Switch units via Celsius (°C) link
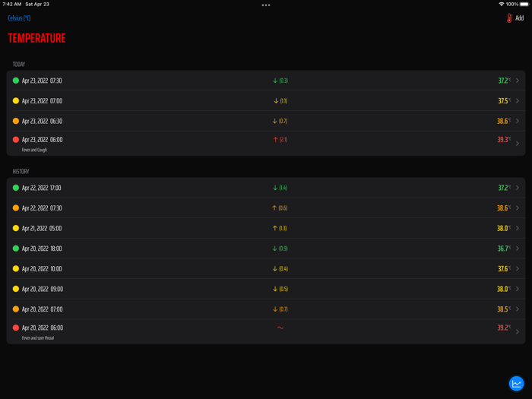The image size is (532, 399). [x=19, y=18]
